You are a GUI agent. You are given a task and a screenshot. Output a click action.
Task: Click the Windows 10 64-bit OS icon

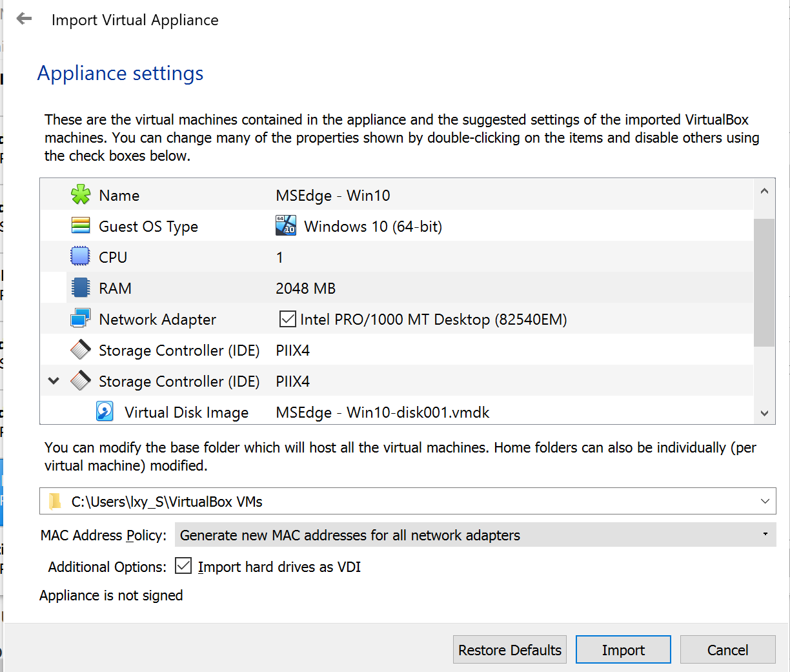point(286,225)
